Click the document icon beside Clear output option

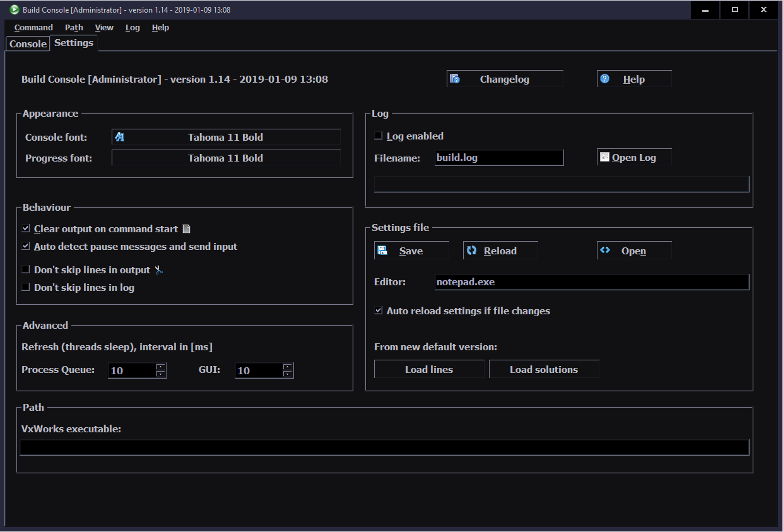pyautogui.click(x=186, y=229)
